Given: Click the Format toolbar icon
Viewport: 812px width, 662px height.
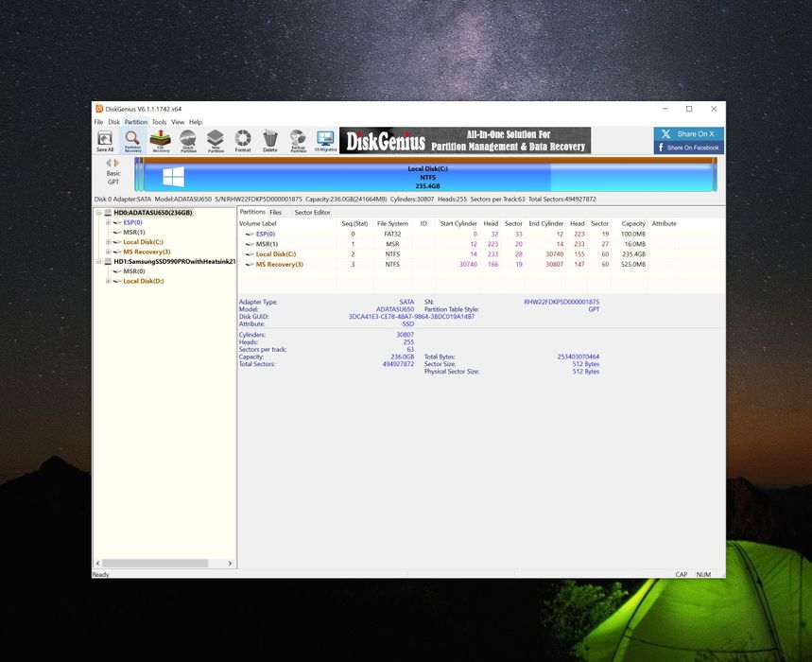Looking at the screenshot, I should tap(243, 141).
